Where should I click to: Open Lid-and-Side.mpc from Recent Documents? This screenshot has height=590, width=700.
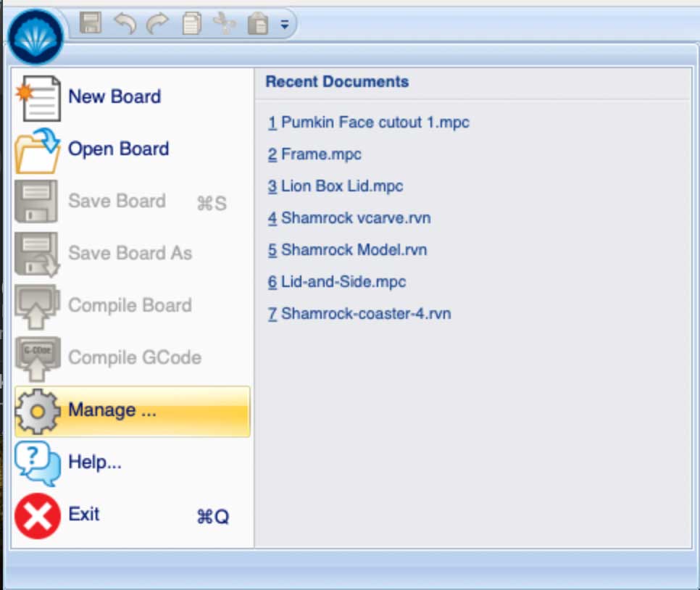tap(336, 282)
